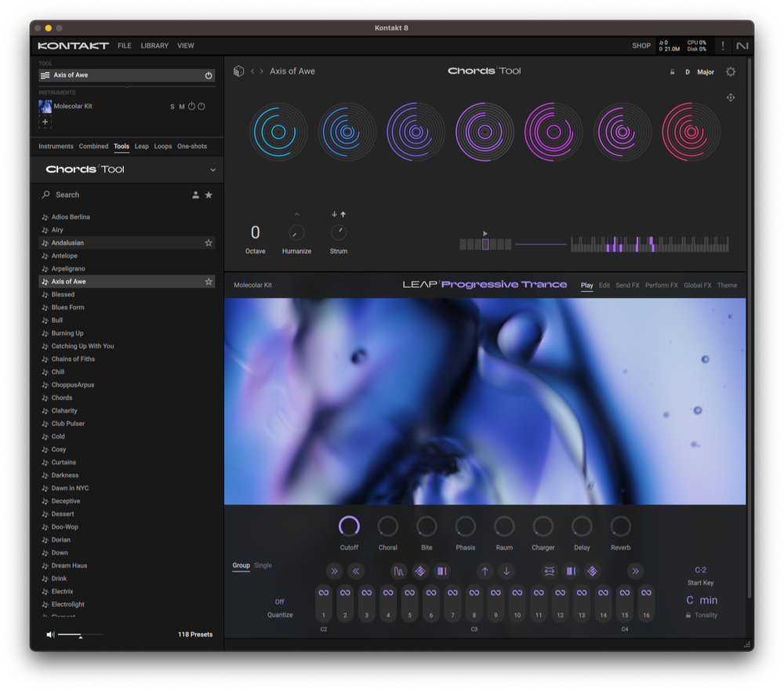
Task: Open the Chords Tool settings gear
Action: (x=730, y=71)
